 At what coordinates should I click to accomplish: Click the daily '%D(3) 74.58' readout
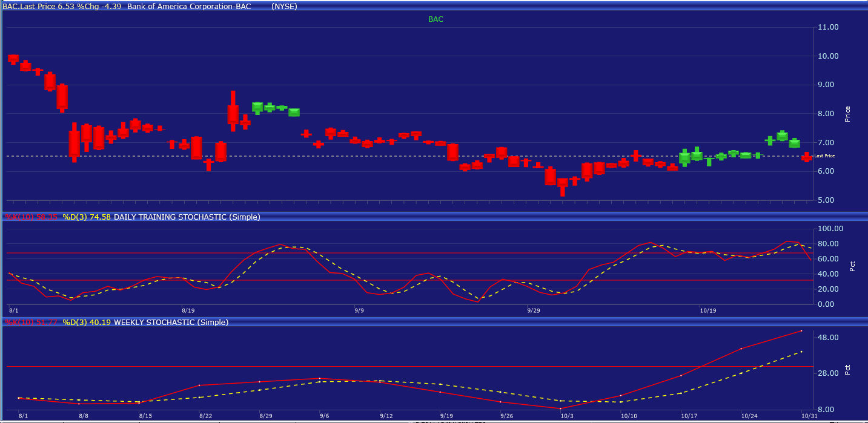coord(87,217)
